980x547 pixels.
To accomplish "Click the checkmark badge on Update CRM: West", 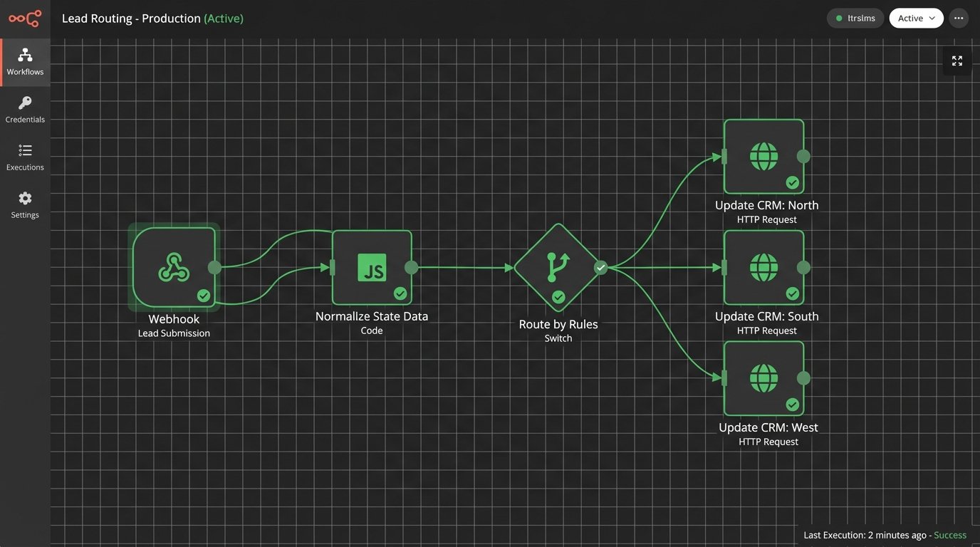I will [x=793, y=405].
